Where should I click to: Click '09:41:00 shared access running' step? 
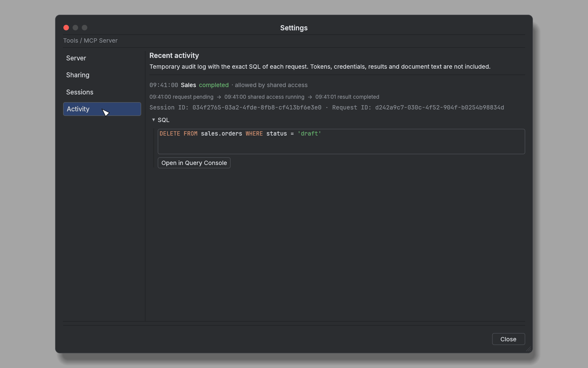coord(264,97)
